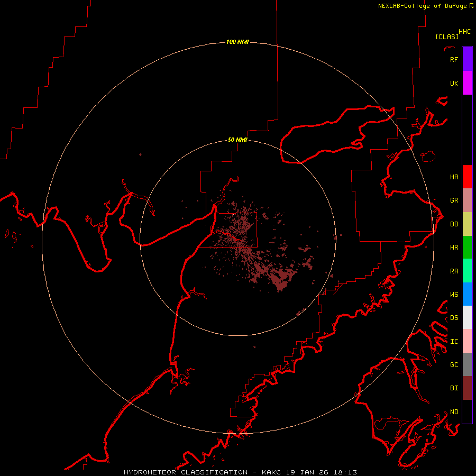The image size is (476, 476).
Task: Click the HR legend label
Action: click(x=454, y=248)
